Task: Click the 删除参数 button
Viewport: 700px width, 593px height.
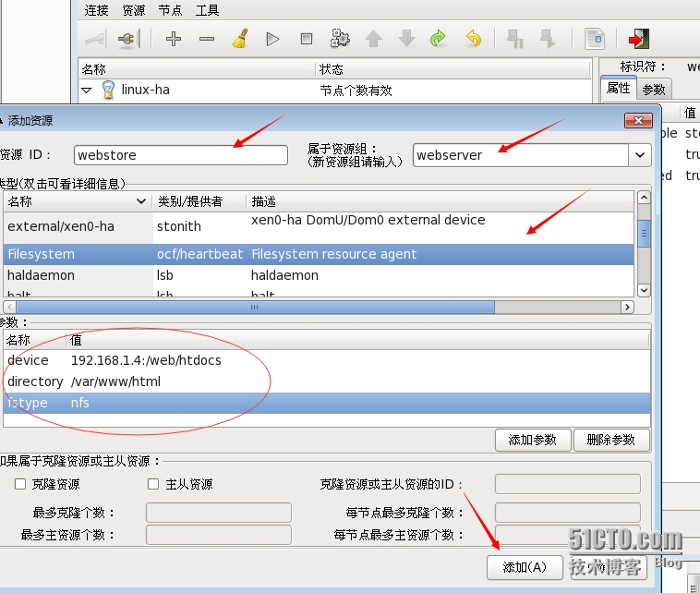Action: coord(611,441)
